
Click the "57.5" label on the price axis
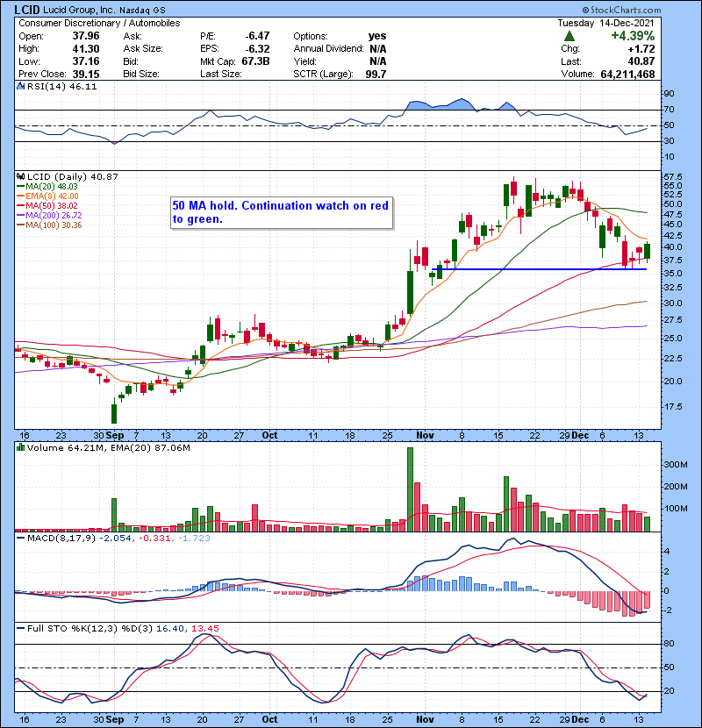point(673,177)
